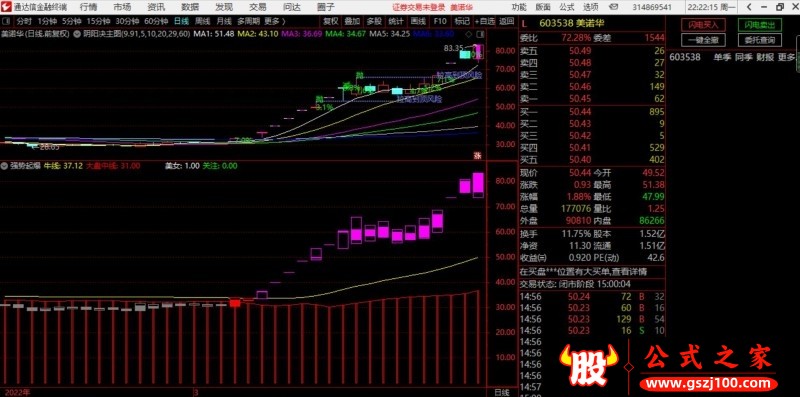800x397 pixels.
Task: Click the 日线 label at chart bottom-right
Action: [502, 392]
